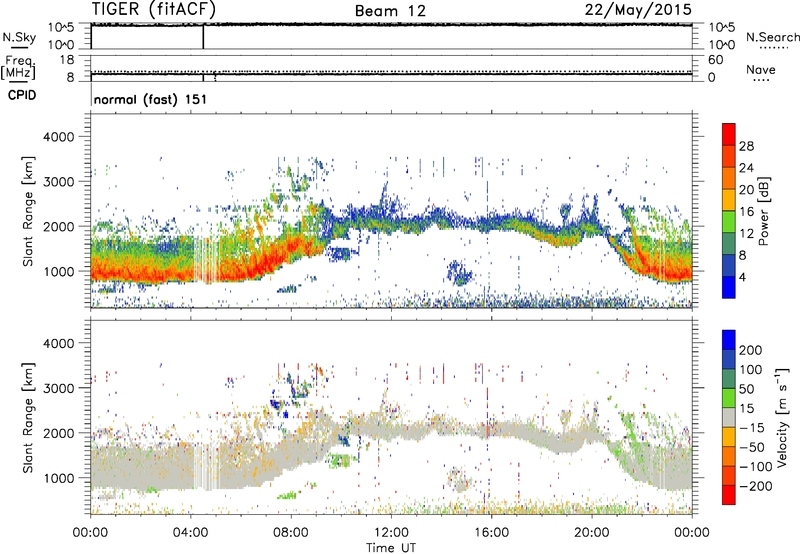This screenshot has height=554, width=800.
Task: Click Slant Range label of power panel
Action: pos(28,211)
